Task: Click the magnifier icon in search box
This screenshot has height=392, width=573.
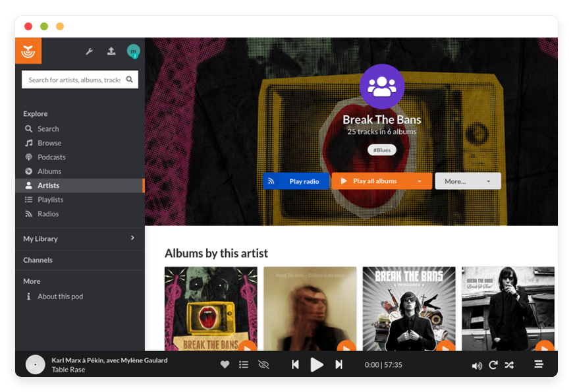Action: coord(129,79)
